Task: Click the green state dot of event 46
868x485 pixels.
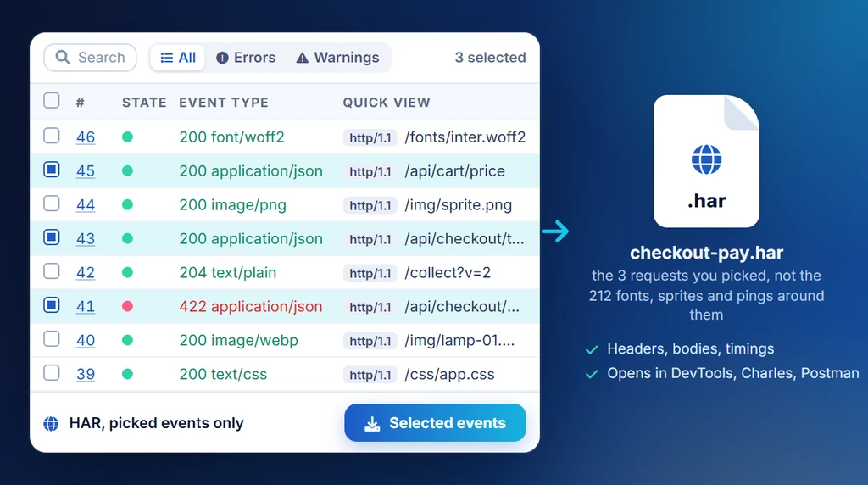Action: pyautogui.click(x=127, y=137)
